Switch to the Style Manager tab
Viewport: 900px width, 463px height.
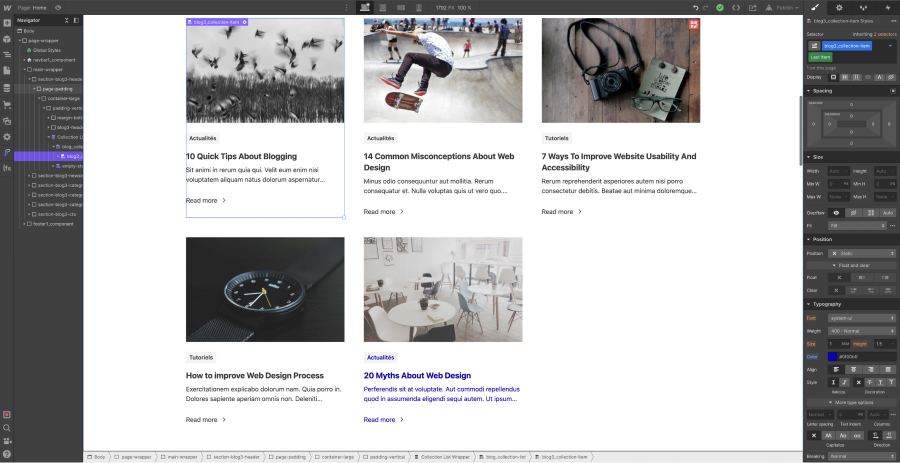(863, 7)
